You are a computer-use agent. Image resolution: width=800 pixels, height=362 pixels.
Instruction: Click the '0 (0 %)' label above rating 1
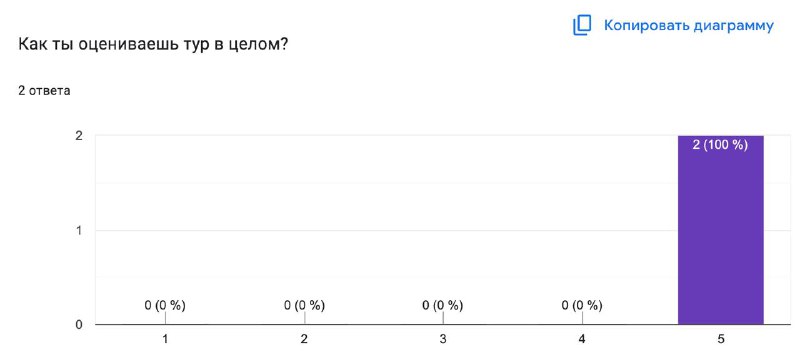pos(165,305)
